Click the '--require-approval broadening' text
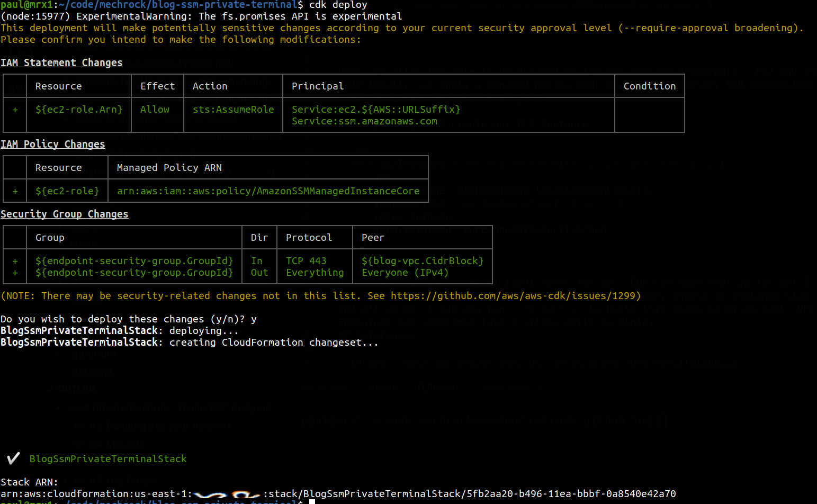817x504 pixels. coord(708,28)
